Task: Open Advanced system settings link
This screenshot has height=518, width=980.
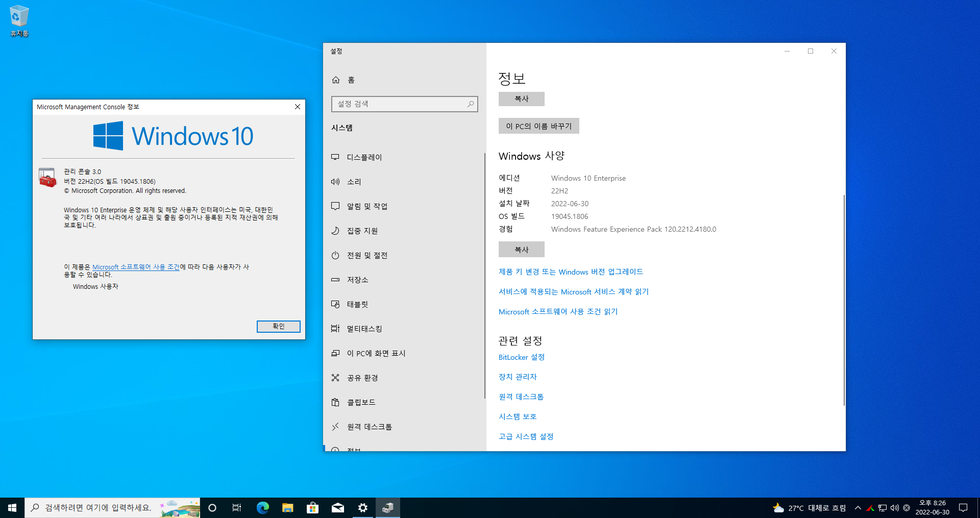Action: coord(526,437)
